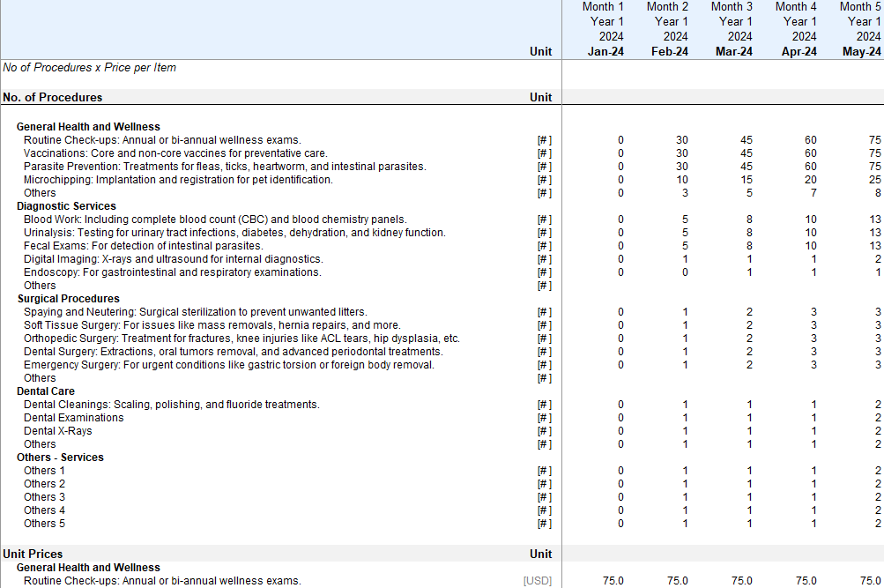The height and width of the screenshot is (588, 884).
Task: Click the 'No of Procedures x Price per Item' note
Action: [89, 68]
